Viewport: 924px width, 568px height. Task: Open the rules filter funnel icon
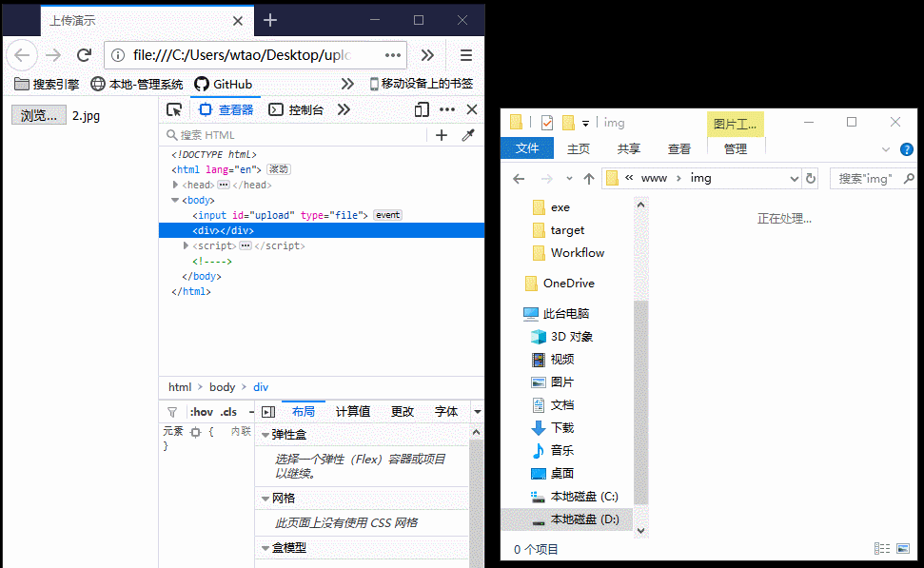172,412
